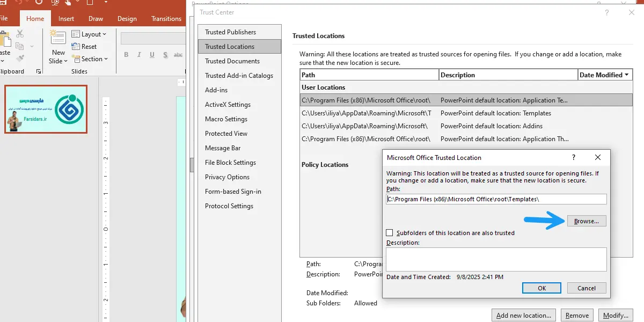Image resolution: width=644 pixels, height=322 pixels.
Task: Toggle Italic formatting in the ribbon
Action: coord(139,55)
